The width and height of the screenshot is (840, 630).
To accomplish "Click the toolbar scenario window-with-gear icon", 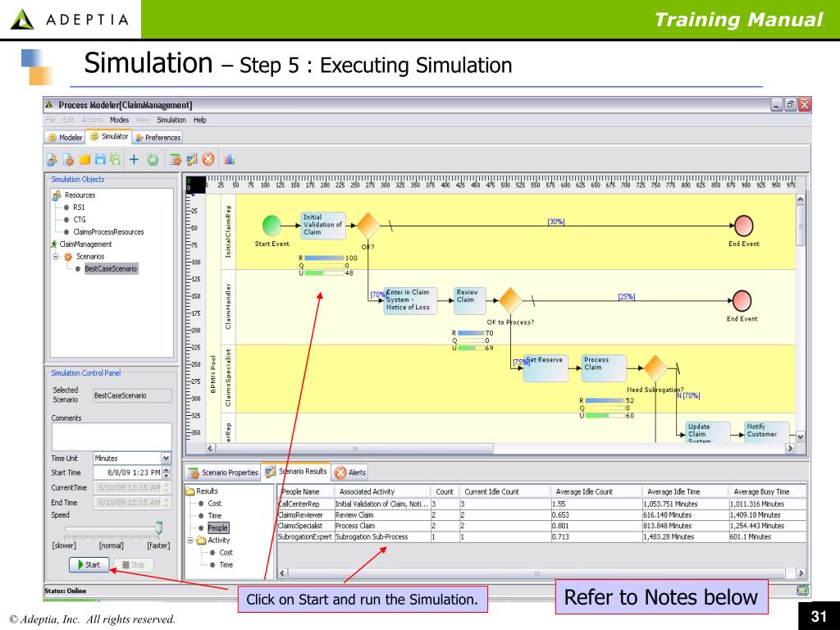I will click(x=175, y=159).
